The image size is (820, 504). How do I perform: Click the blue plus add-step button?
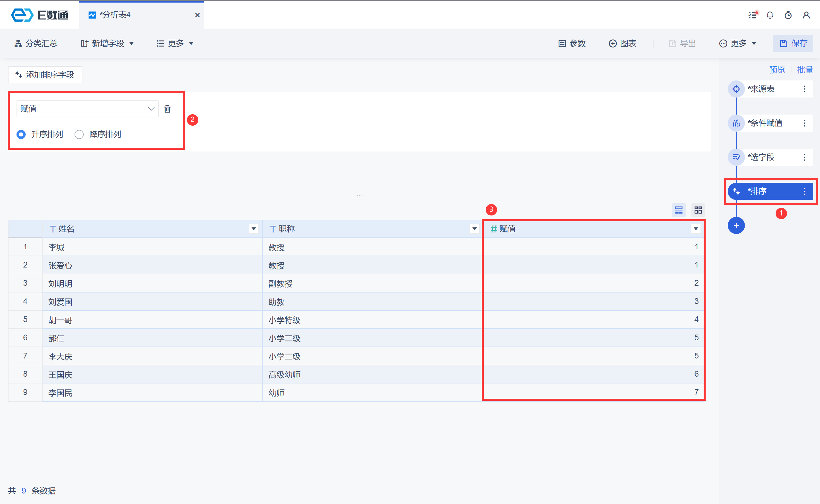[736, 226]
